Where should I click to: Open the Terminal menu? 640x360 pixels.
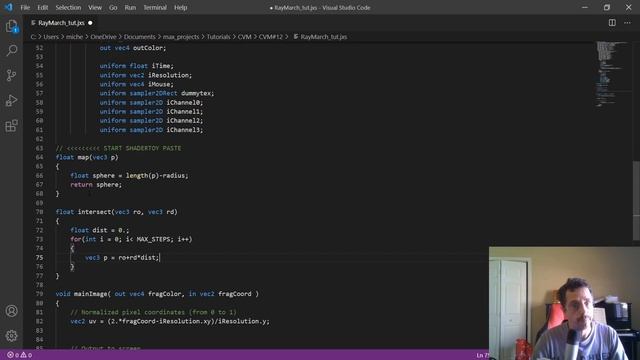(155, 7)
